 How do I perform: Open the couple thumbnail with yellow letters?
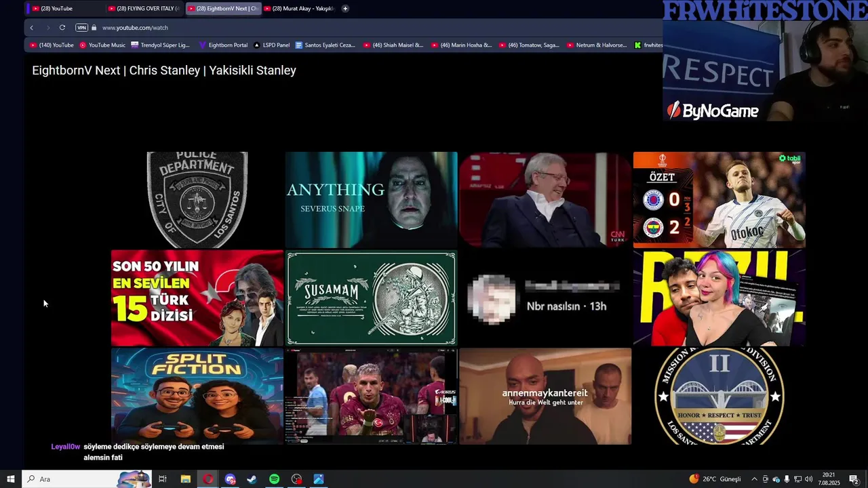[x=719, y=298]
